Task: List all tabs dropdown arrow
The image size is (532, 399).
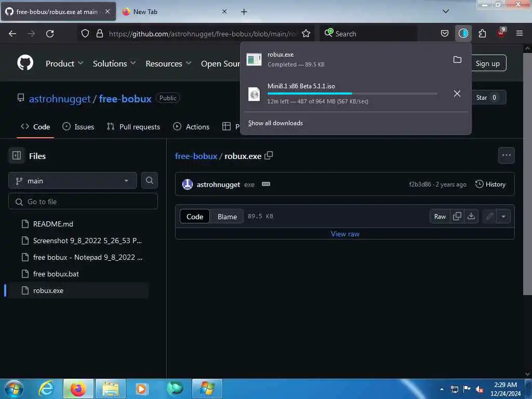Action: pos(446,11)
